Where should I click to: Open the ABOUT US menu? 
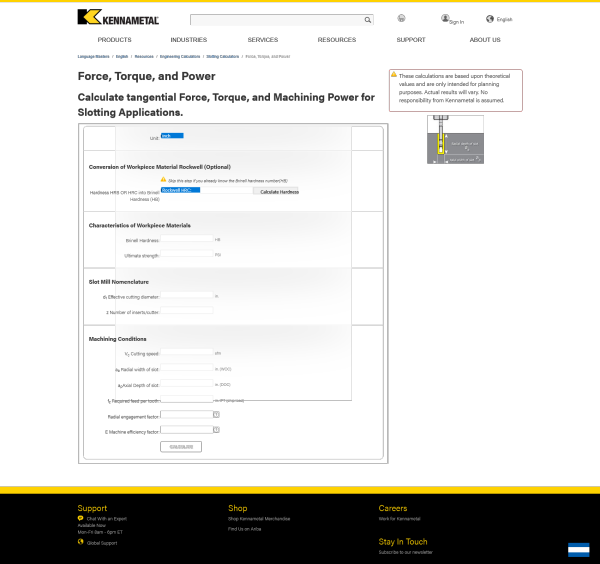coord(485,40)
